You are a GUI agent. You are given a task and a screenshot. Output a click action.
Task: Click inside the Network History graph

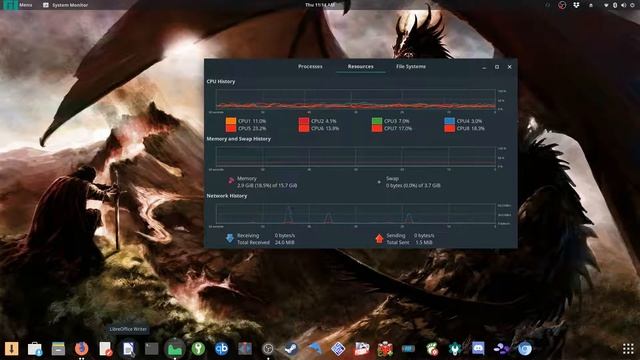coord(356,214)
